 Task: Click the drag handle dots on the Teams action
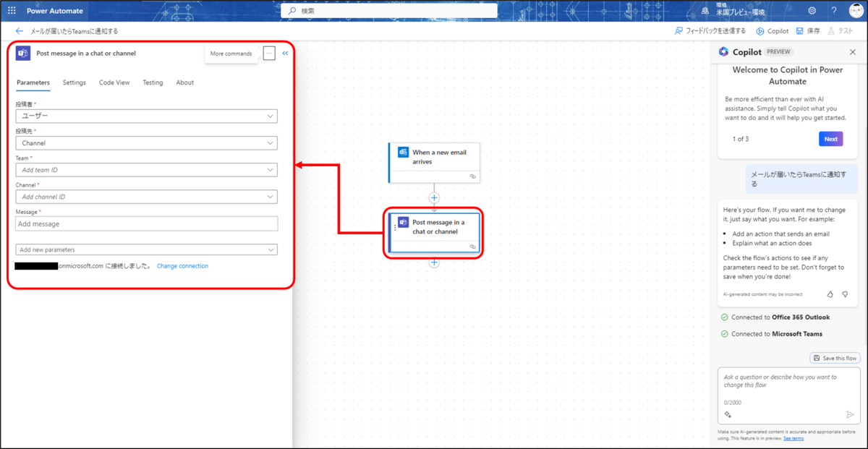click(395, 227)
